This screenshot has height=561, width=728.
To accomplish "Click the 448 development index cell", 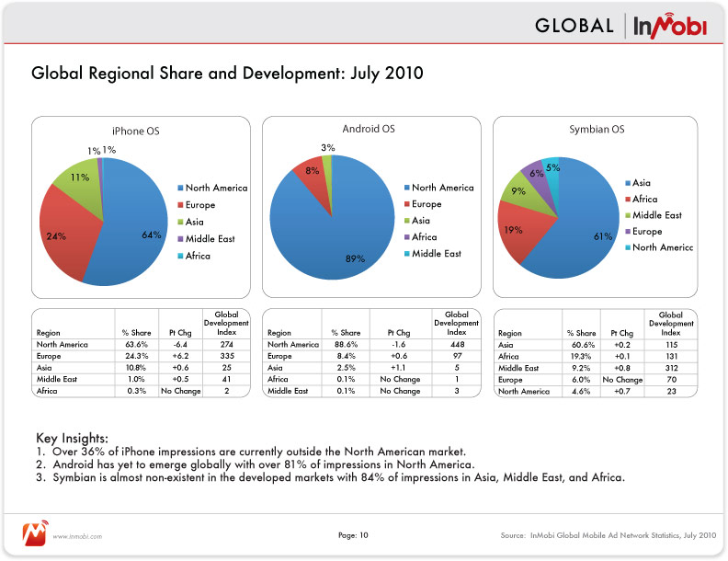I will (x=458, y=345).
